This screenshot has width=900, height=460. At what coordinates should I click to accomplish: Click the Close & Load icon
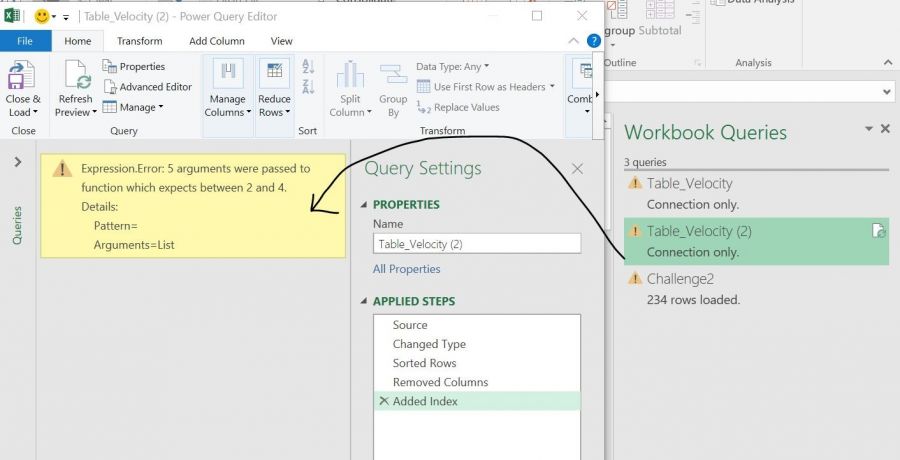click(21, 75)
